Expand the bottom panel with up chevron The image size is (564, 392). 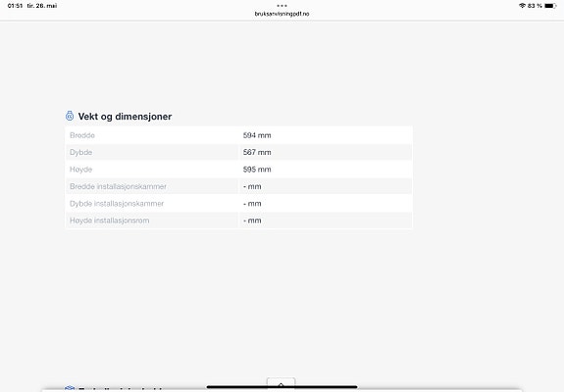[281, 383]
